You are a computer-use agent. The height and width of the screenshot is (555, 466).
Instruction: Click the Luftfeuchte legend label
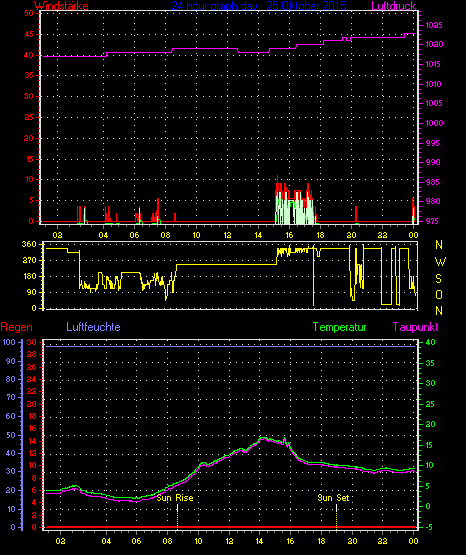click(93, 327)
